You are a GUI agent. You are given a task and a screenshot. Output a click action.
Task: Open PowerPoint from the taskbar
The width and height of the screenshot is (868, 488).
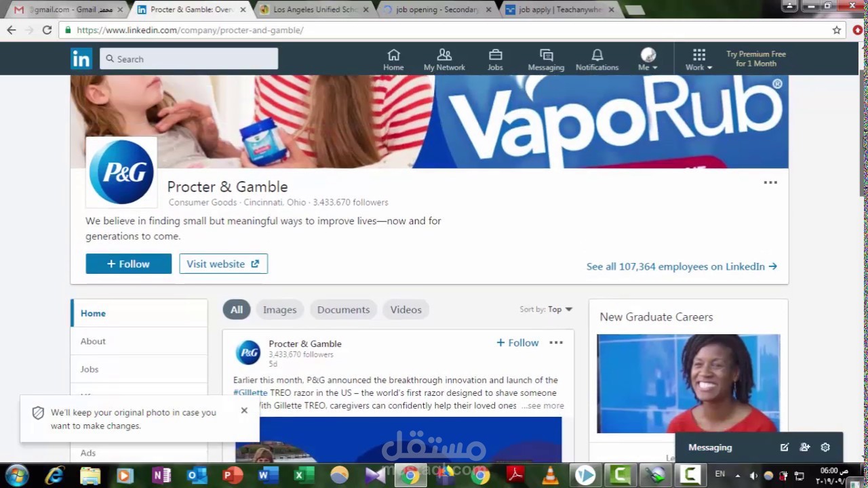(233, 475)
